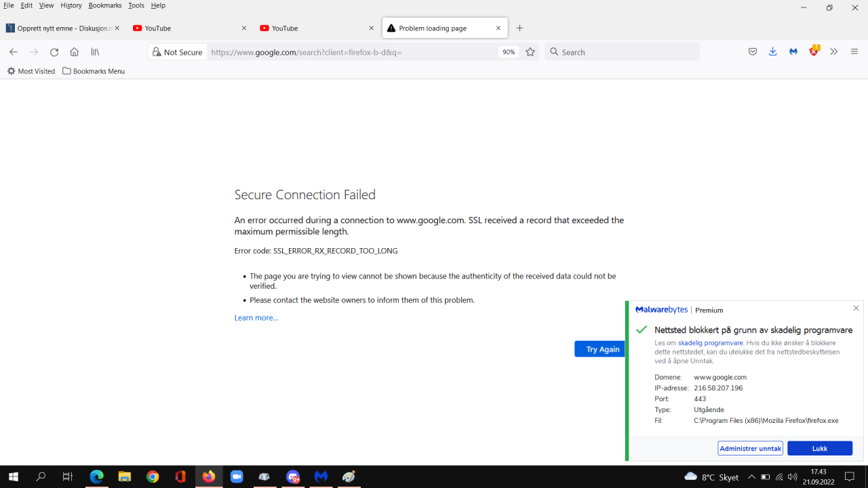This screenshot has height=488, width=868.
Task: Click the Try Again button
Action: pos(599,349)
